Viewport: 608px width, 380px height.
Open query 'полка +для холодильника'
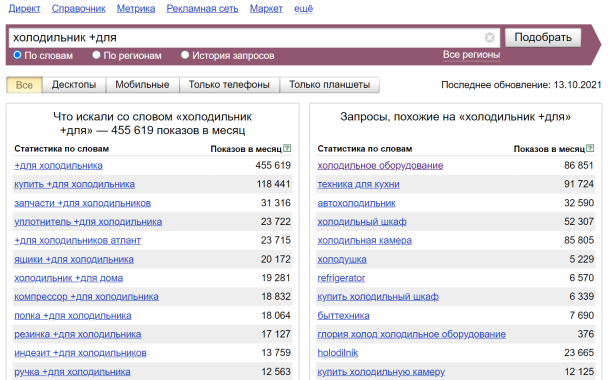(73, 316)
